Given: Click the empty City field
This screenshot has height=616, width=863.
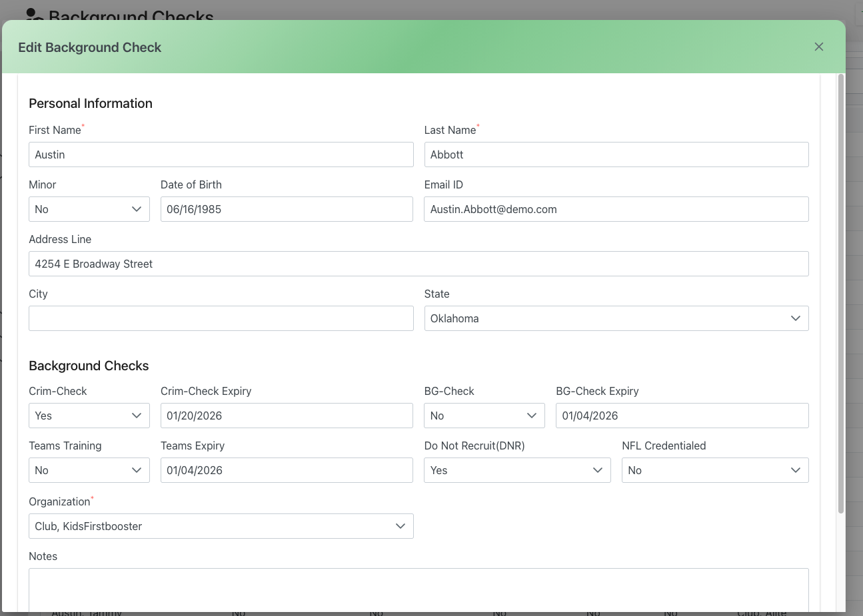Looking at the screenshot, I should [221, 318].
